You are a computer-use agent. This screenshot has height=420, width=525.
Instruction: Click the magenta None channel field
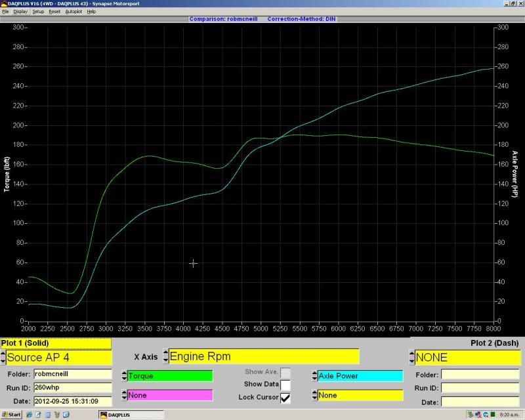click(169, 395)
